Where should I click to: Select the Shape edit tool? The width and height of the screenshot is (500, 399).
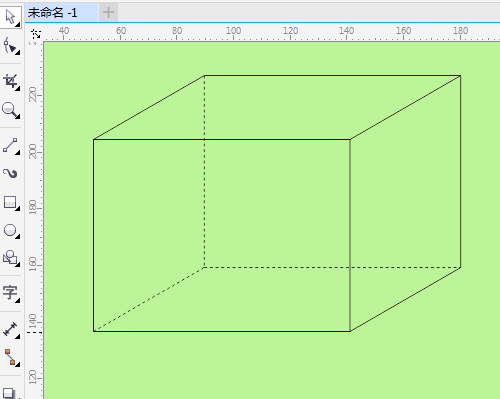point(10,46)
